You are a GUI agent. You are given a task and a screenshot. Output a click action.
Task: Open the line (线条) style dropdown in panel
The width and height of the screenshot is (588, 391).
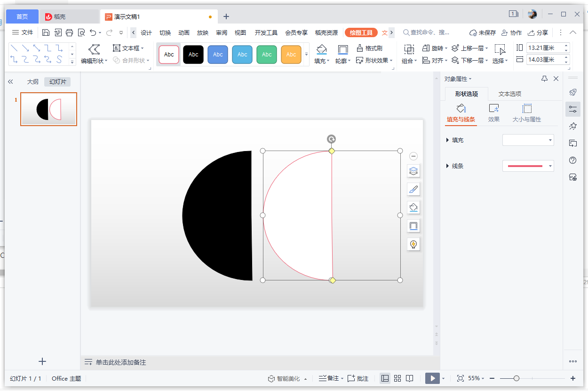tap(528, 166)
